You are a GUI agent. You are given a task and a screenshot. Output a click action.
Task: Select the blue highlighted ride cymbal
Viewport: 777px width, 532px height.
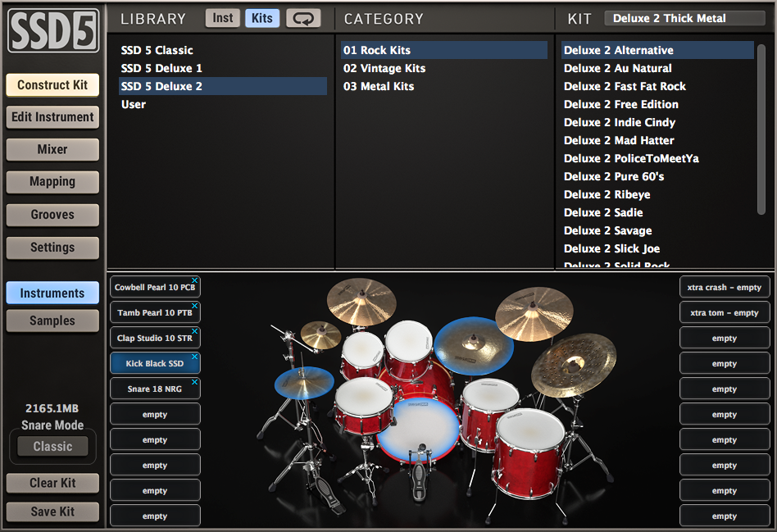[x=473, y=345]
